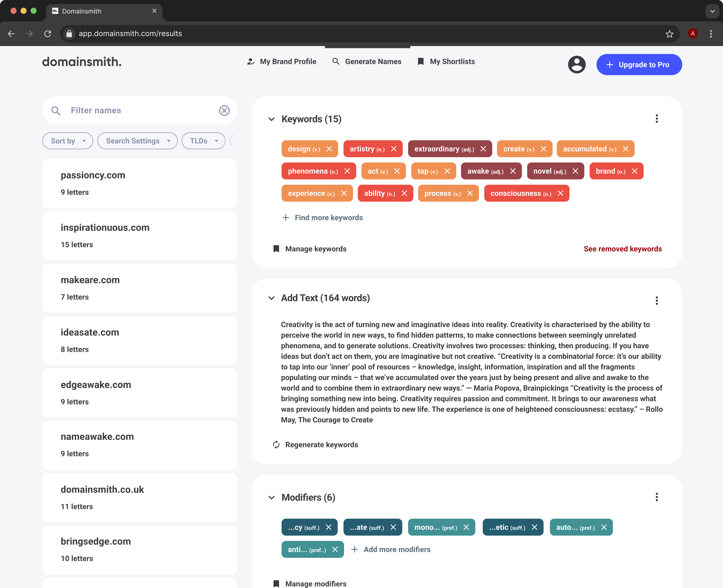Click See removed keywords link

(622, 249)
